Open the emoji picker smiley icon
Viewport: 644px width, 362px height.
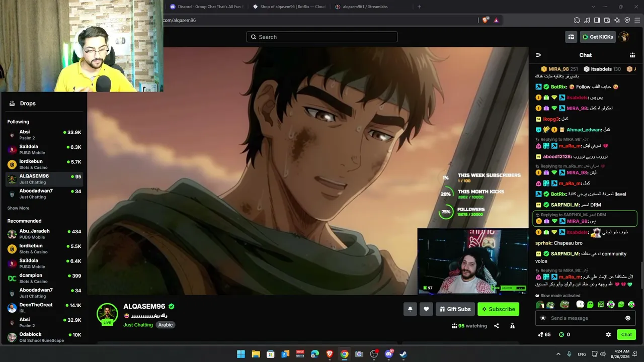coord(627,318)
